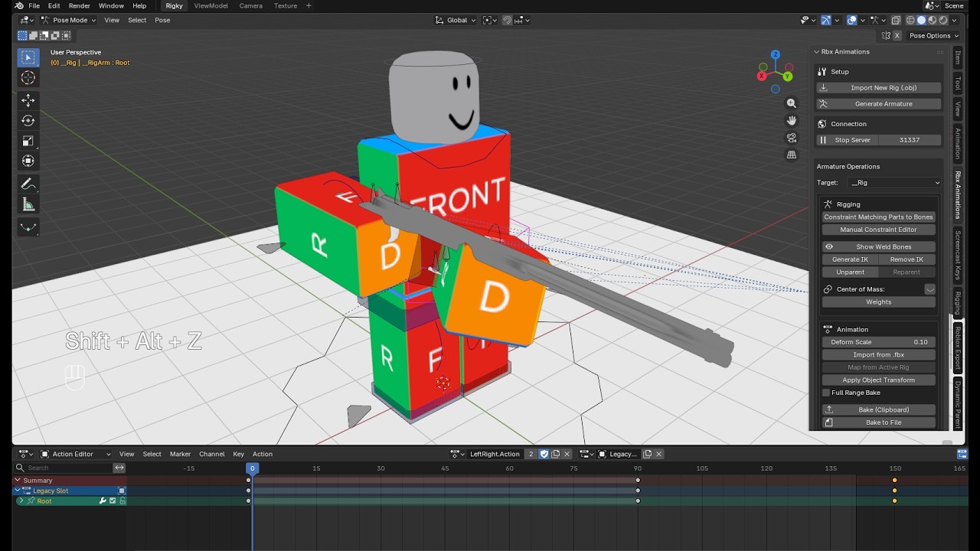
Task: Click the Generate Armature button
Action: coord(879,104)
